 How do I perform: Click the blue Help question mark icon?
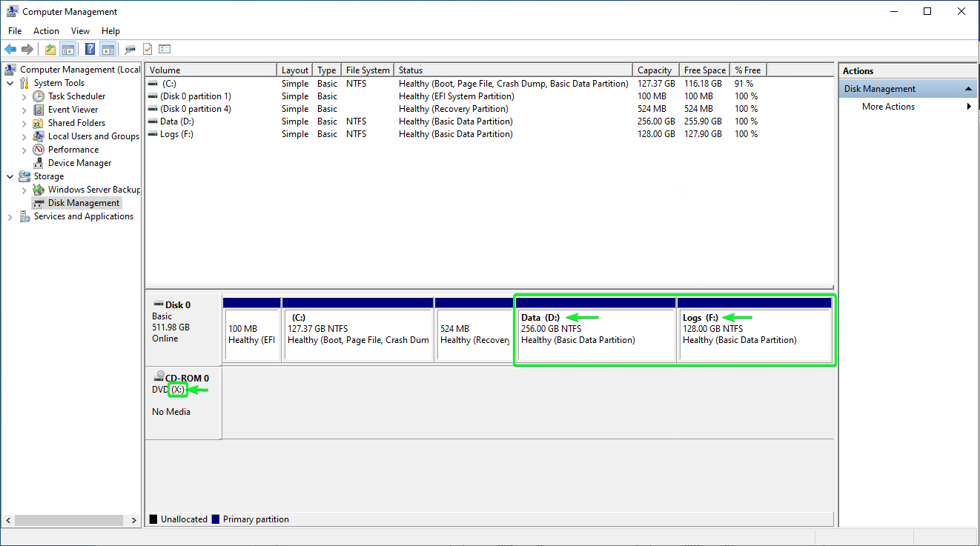click(x=90, y=49)
